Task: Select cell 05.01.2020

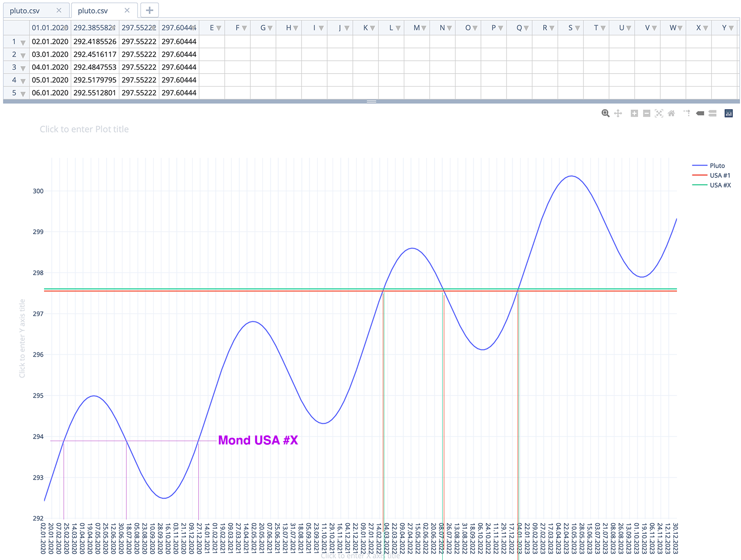Action: pos(50,80)
